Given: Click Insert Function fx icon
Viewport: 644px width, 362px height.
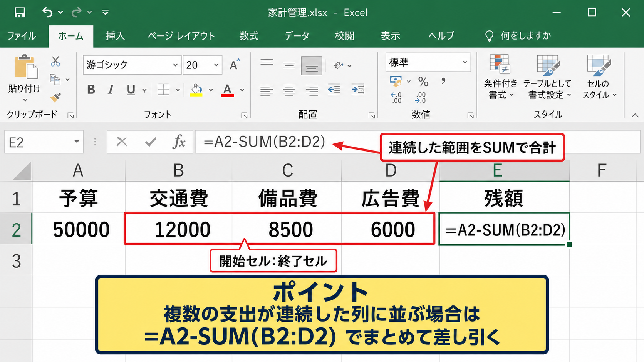Looking at the screenshot, I should point(179,142).
